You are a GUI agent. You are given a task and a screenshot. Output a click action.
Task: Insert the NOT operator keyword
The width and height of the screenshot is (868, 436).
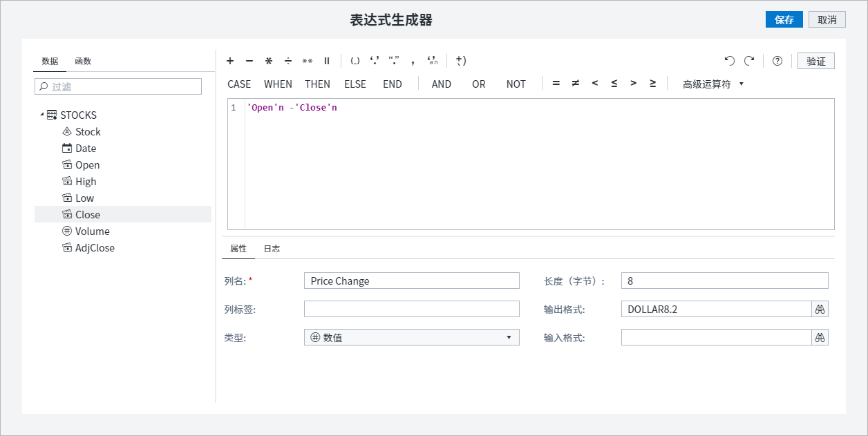516,84
